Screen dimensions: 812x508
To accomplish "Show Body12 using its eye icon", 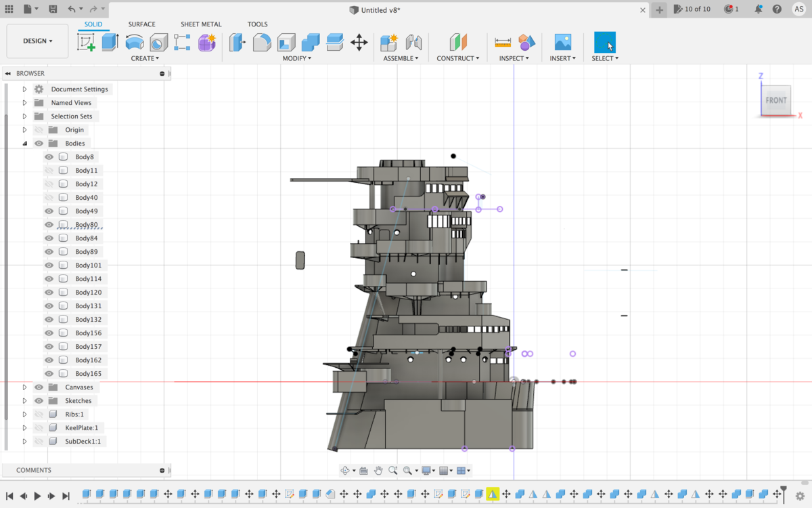I will coord(49,184).
